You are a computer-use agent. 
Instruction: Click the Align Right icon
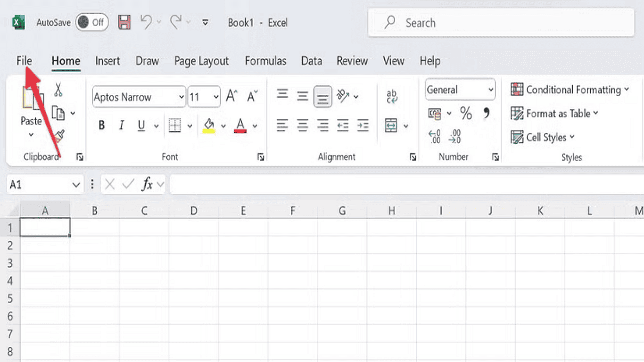[323, 125]
